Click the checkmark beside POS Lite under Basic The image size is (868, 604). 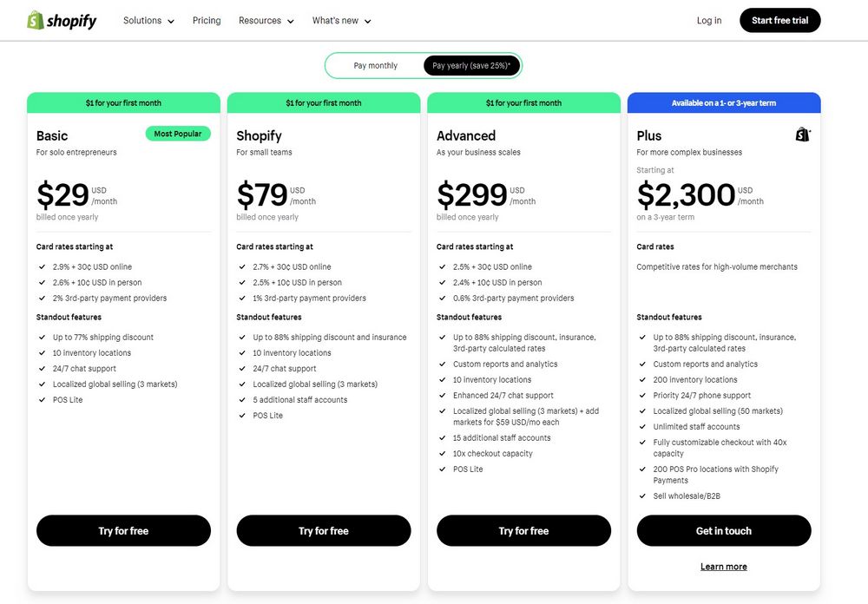tap(42, 400)
